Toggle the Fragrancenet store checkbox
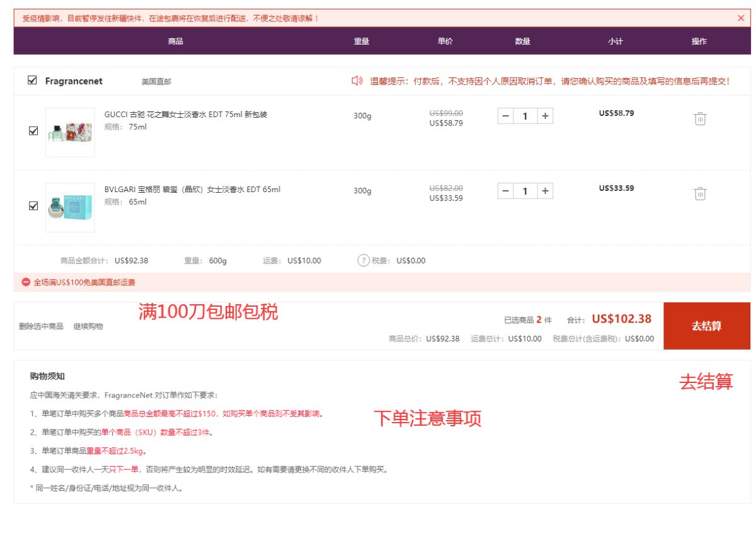 click(x=32, y=81)
